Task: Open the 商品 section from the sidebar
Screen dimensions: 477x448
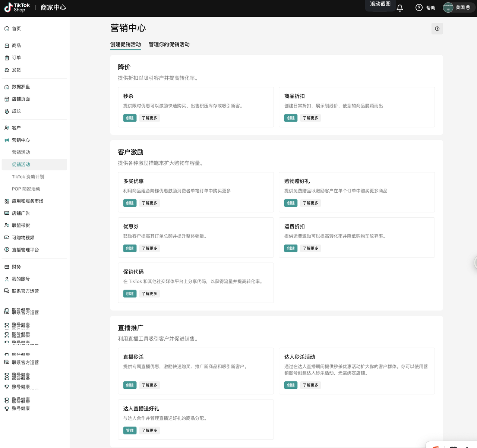Action: coord(15,45)
